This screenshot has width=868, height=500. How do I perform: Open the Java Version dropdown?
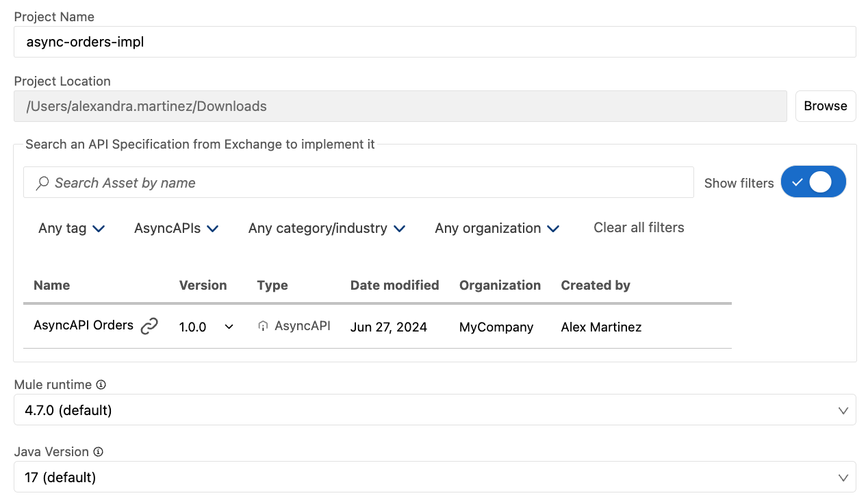843,477
